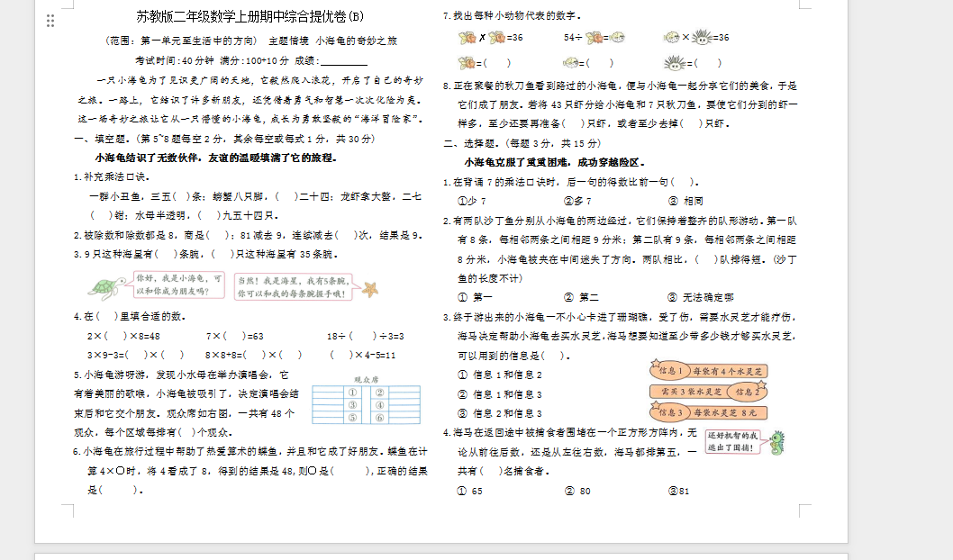This screenshot has width=953, height=560.
Task: Choose option ② 80 in question 4
Action: 576,491
